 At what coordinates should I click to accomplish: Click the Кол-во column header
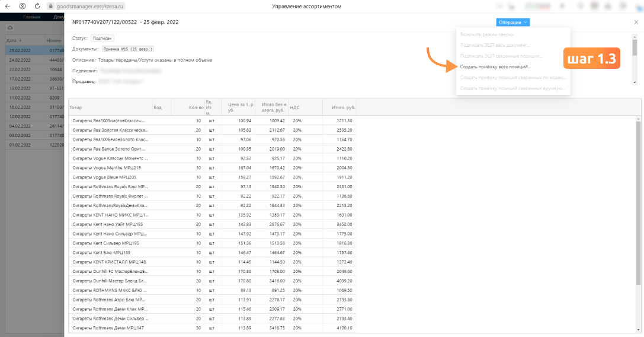pyautogui.click(x=188, y=107)
